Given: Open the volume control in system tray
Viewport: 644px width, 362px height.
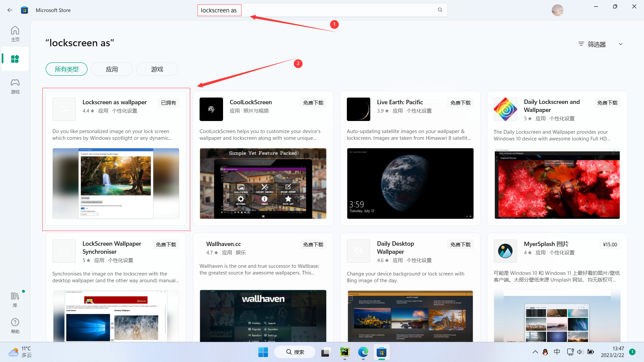Looking at the screenshot, I should 580,352.
